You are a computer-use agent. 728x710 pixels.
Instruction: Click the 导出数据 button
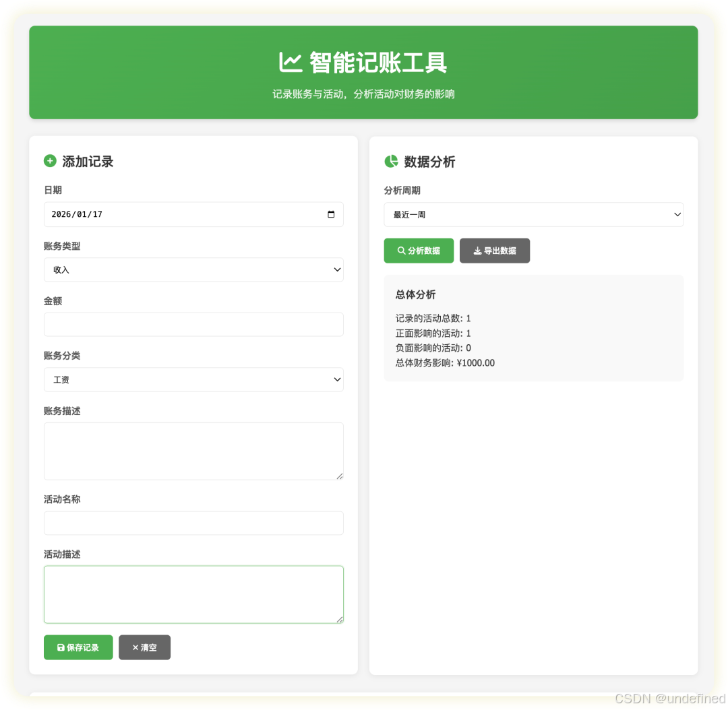click(x=495, y=251)
